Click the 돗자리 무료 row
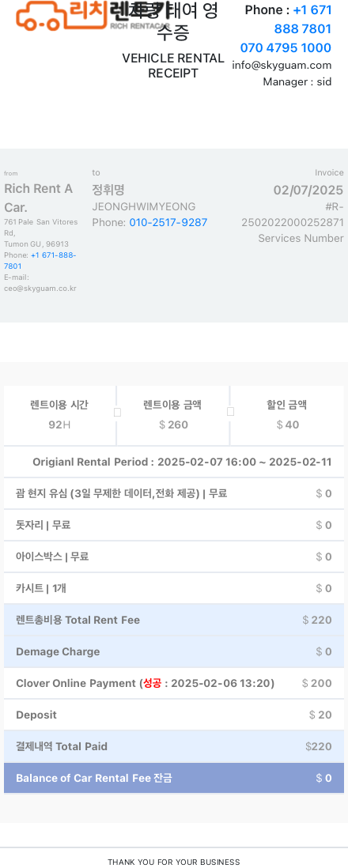The image size is (348, 868). click(x=174, y=526)
